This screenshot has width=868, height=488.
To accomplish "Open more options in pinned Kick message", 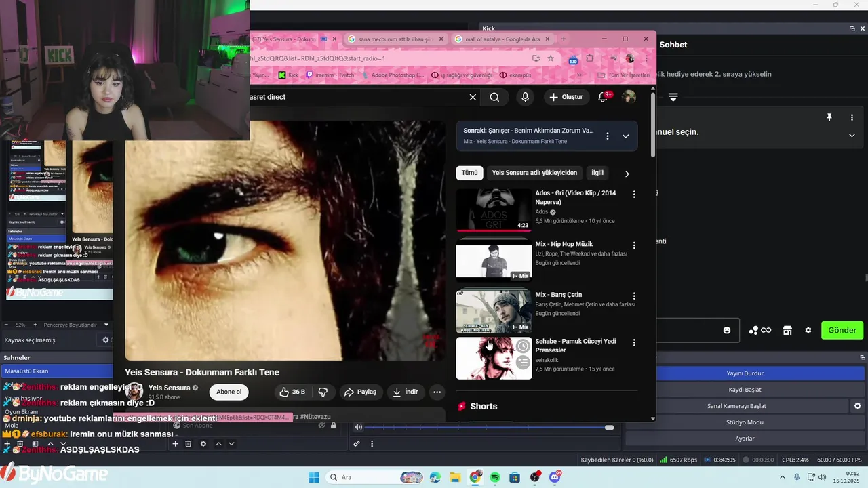I will (852, 117).
